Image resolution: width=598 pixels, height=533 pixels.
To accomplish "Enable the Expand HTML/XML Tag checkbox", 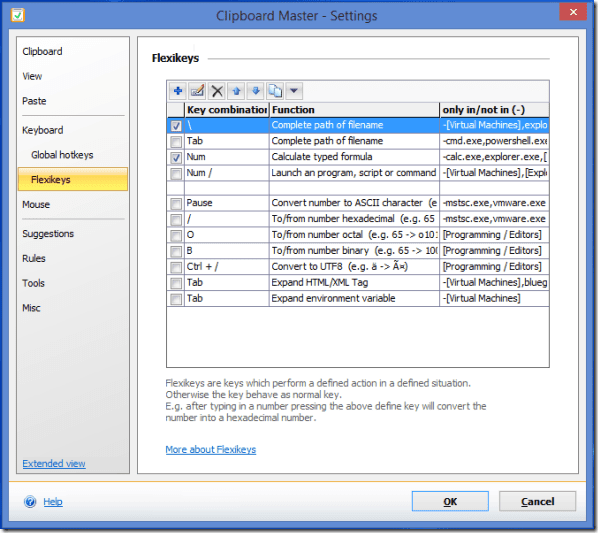I will (x=176, y=283).
